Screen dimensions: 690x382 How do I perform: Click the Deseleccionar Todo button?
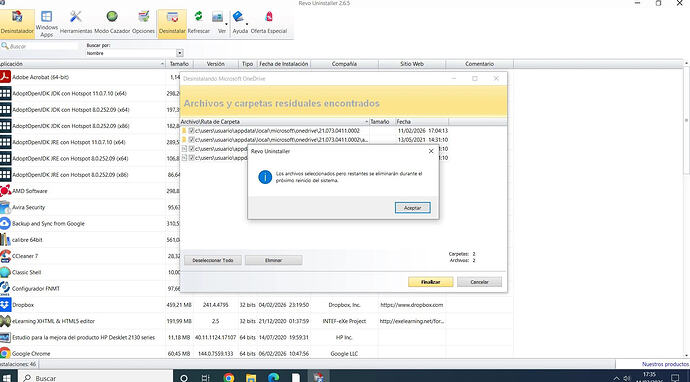[x=213, y=261]
